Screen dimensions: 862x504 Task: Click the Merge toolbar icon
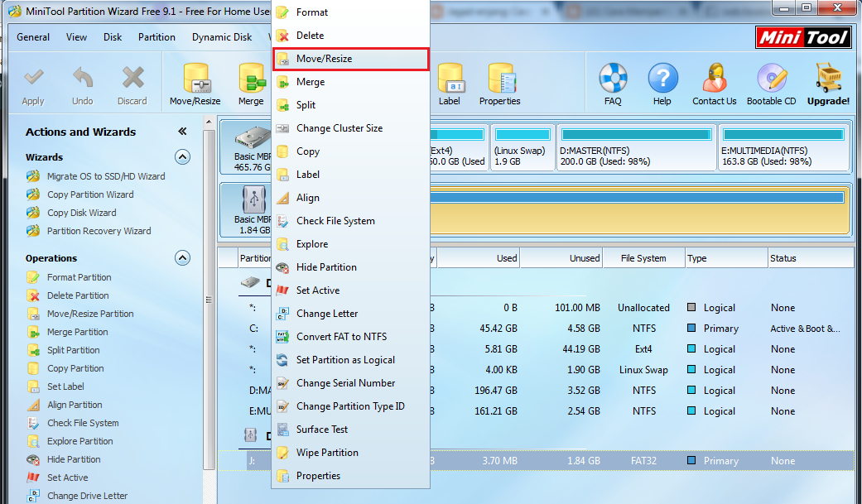(251, 79)
